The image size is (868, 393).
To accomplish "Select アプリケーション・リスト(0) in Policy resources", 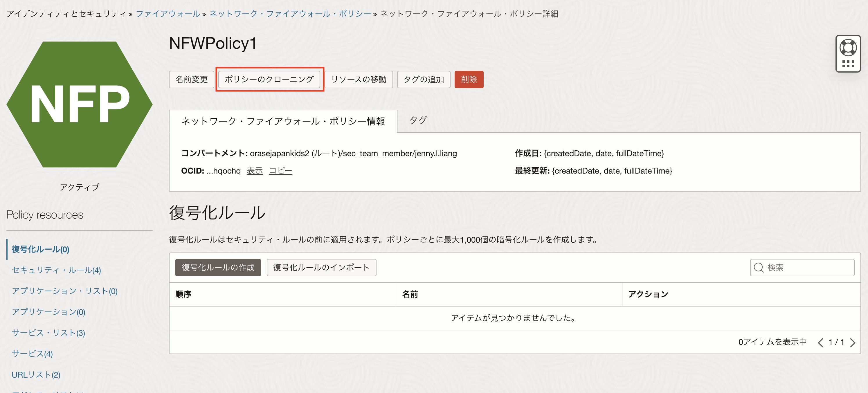I will (x=65, y=291).
